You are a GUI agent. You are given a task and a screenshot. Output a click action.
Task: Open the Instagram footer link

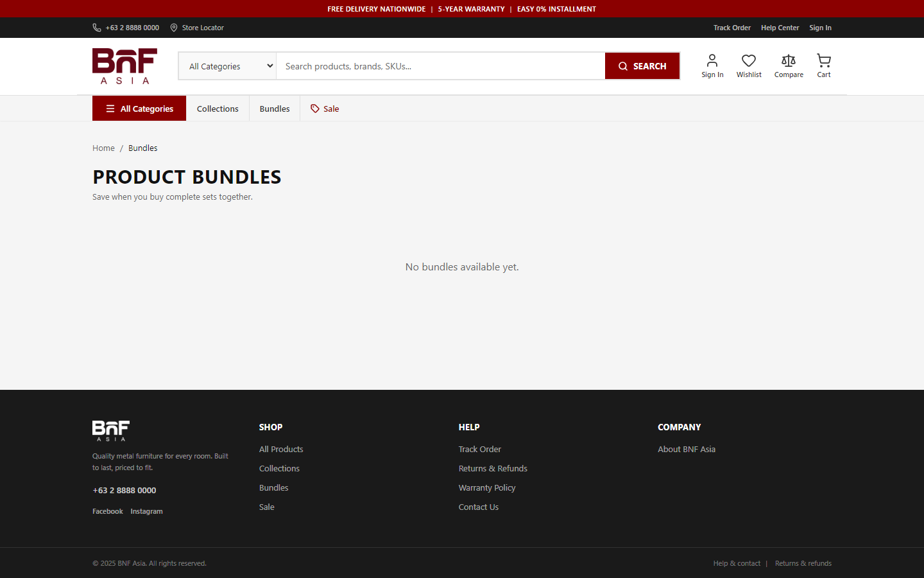click(146, 511)
